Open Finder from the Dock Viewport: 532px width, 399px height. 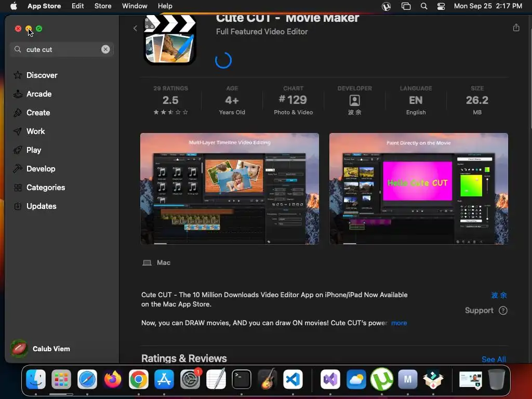[x=36, y=379]
